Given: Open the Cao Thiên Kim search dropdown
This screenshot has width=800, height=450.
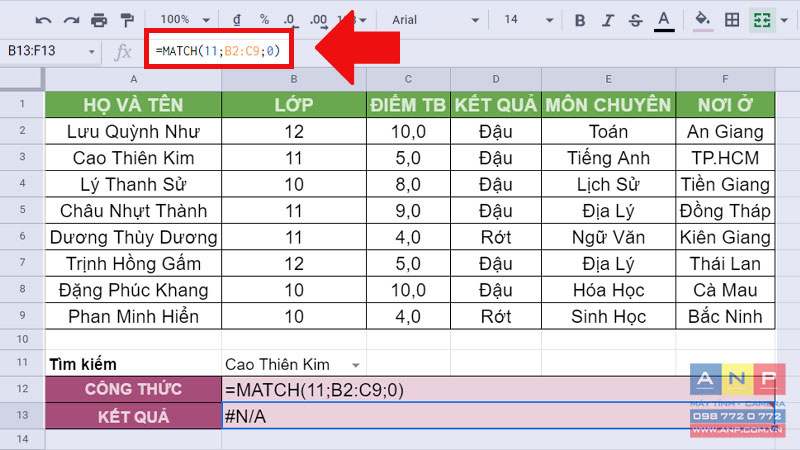Looking at the screenshot, I should (x=356, y=365).
